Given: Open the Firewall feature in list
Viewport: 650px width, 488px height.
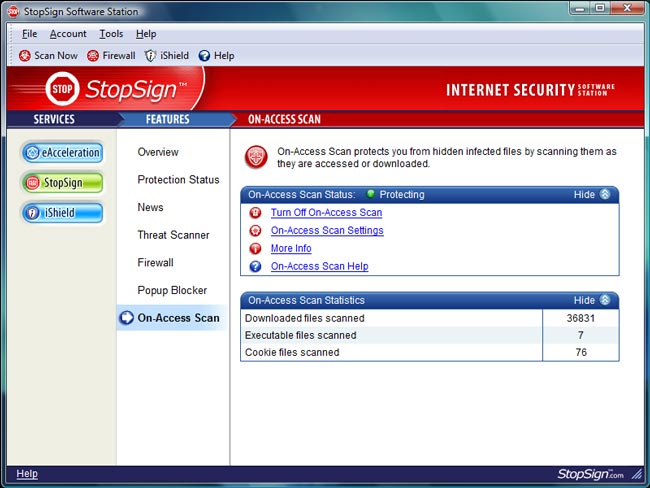Looking at the screenshot, I should click(x=155, y=263).
